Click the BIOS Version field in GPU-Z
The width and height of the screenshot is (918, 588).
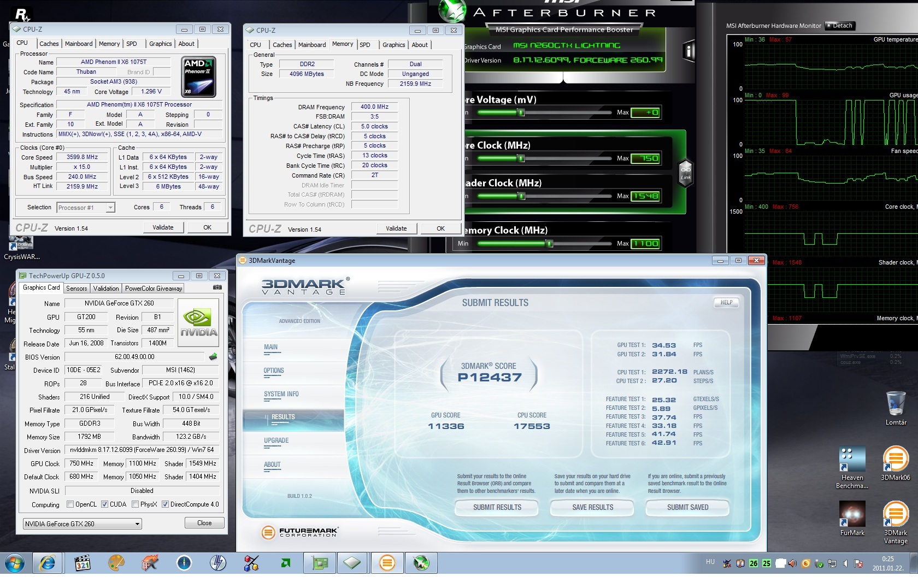[x=134, y=357]
